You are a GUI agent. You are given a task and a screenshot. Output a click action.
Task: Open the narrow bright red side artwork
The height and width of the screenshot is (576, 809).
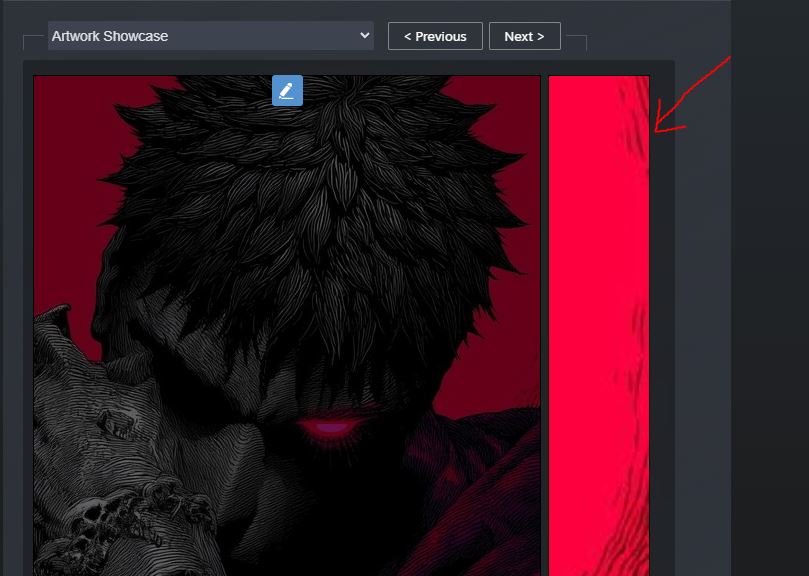click(x=598, y=326)
